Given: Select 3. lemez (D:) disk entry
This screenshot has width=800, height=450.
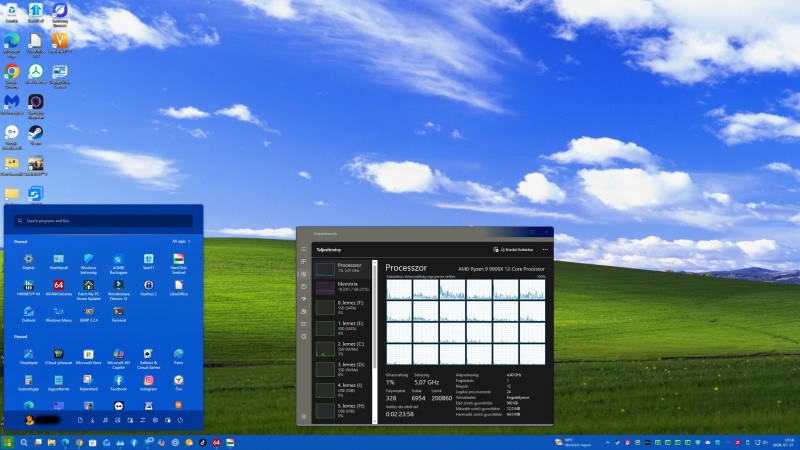Looking at the screenshot, I should (x=342, y=369).
